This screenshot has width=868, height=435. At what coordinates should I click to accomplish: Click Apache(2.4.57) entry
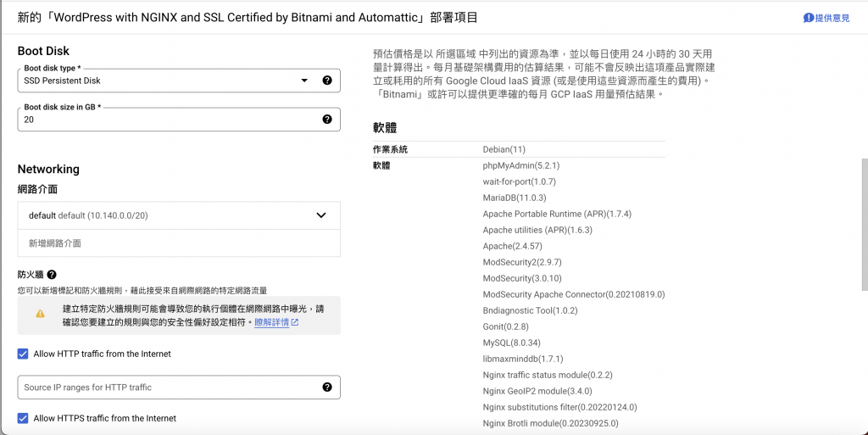tap(513, 246)
